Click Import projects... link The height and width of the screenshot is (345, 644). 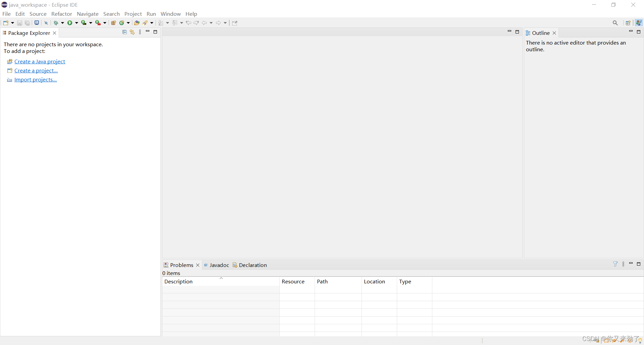[36, 79]
